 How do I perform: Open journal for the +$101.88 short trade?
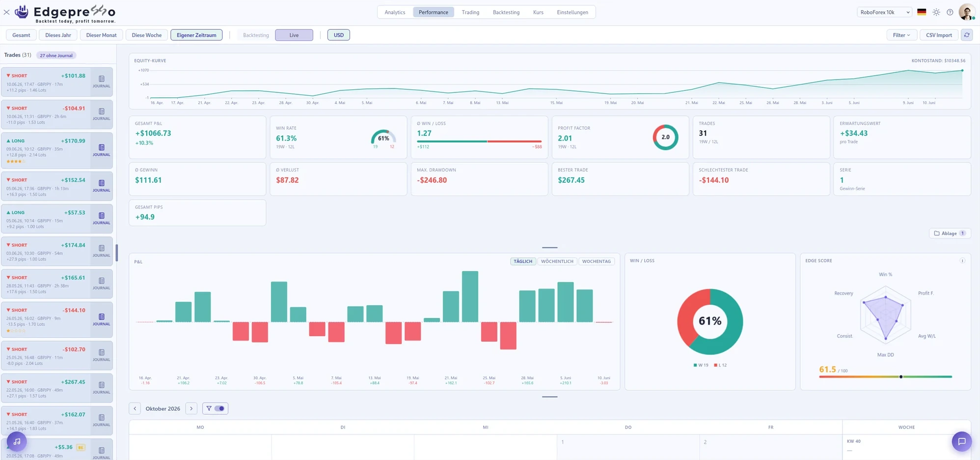coord(102,82)
